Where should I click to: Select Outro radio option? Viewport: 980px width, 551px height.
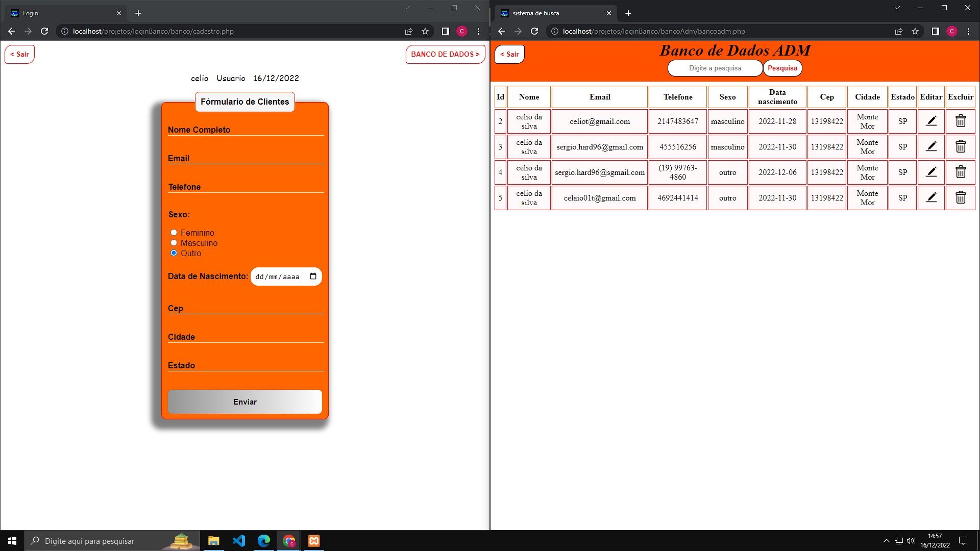[x=174, y=253]
